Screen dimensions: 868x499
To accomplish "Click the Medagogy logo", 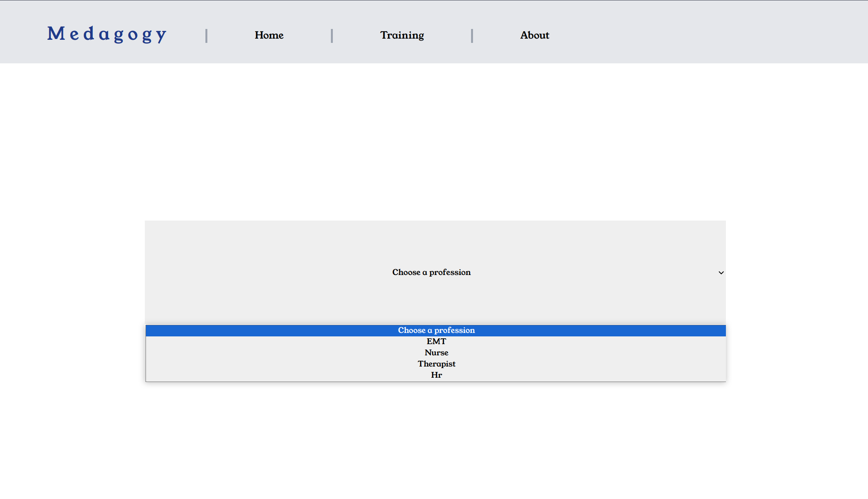I will tap(107, 34).
